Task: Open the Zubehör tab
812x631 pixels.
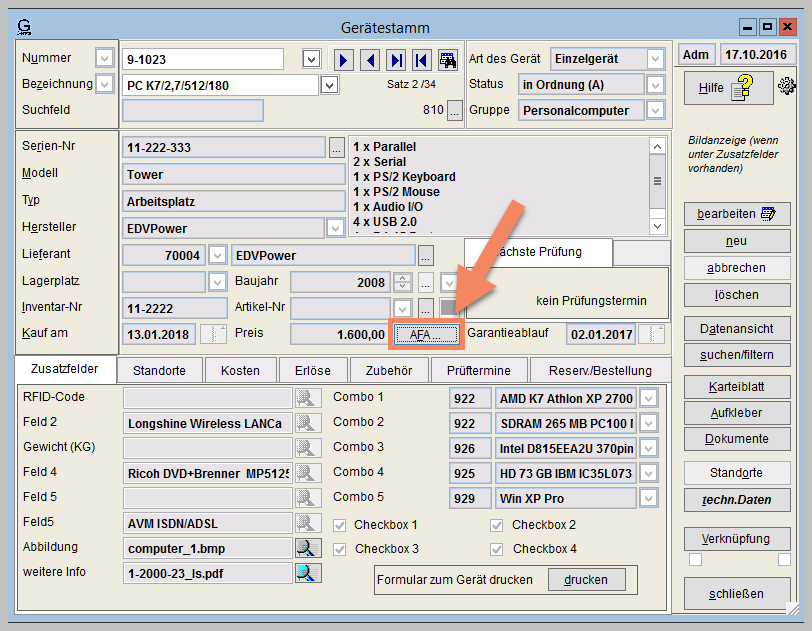Action: click(x=387, y=370)
